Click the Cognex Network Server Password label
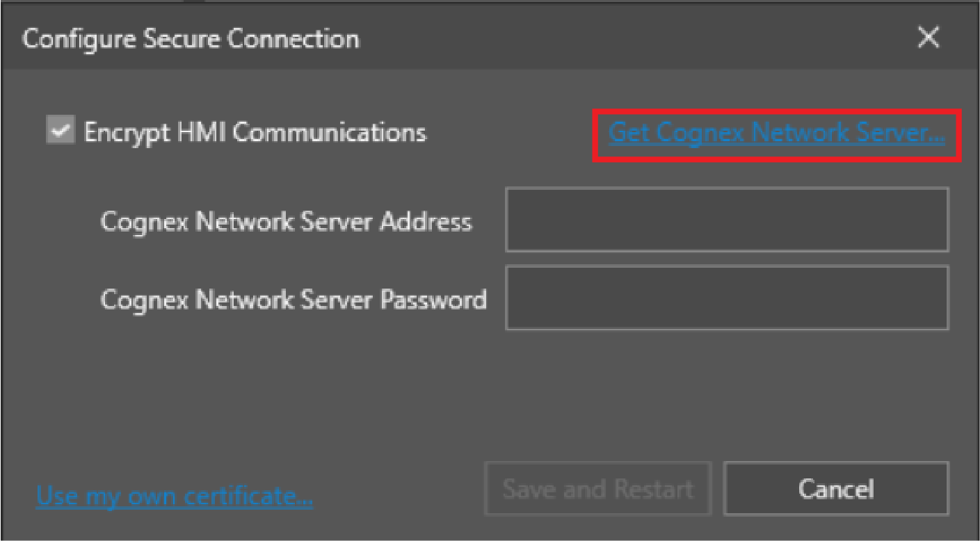The image size is (980, 541). (293, 300)
